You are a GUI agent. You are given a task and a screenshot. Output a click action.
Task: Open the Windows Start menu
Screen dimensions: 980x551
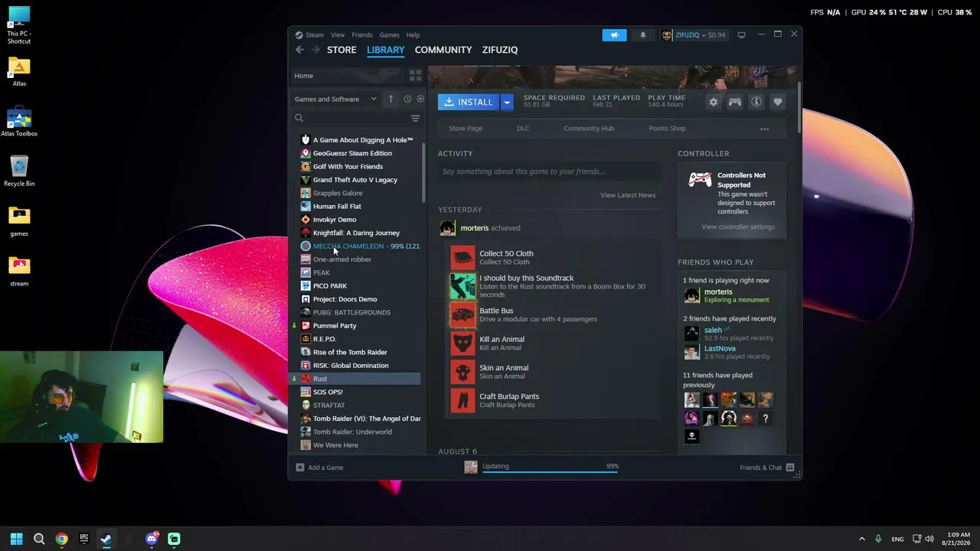(16, 539)
